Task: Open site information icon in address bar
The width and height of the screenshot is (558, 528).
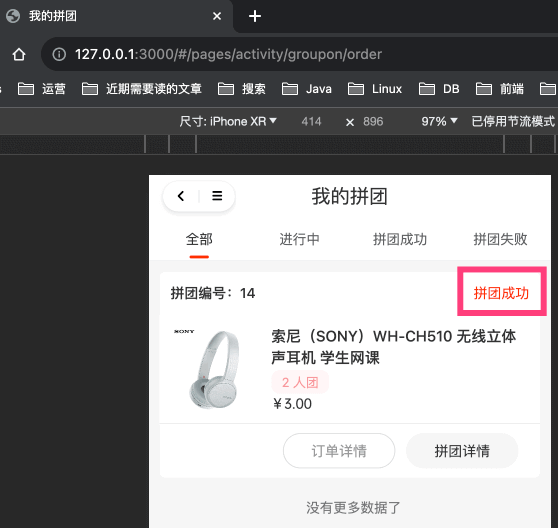Action: [x=59, y=54]
